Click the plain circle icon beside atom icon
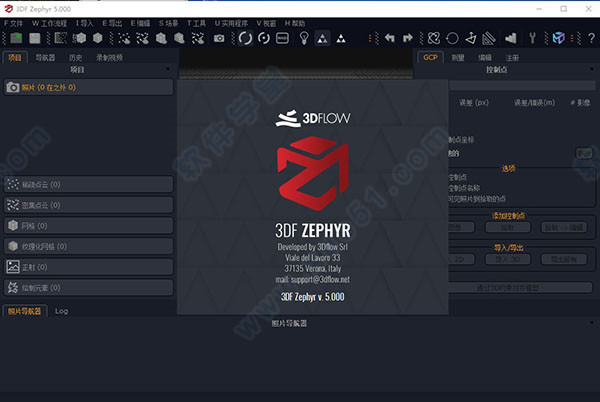Image resolution: width=600 pixels, height=402 pixels. 452,38
